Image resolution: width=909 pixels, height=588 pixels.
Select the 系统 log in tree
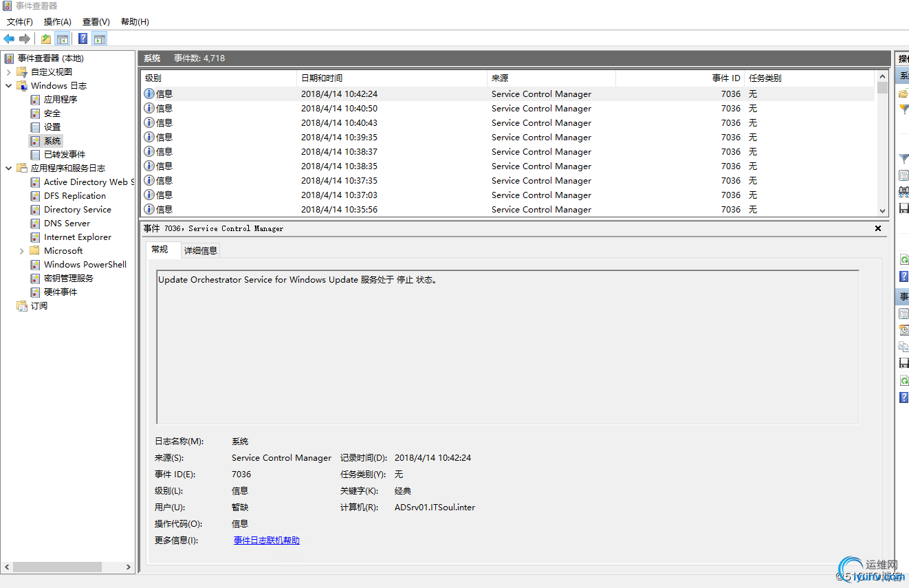click(52, 141)
